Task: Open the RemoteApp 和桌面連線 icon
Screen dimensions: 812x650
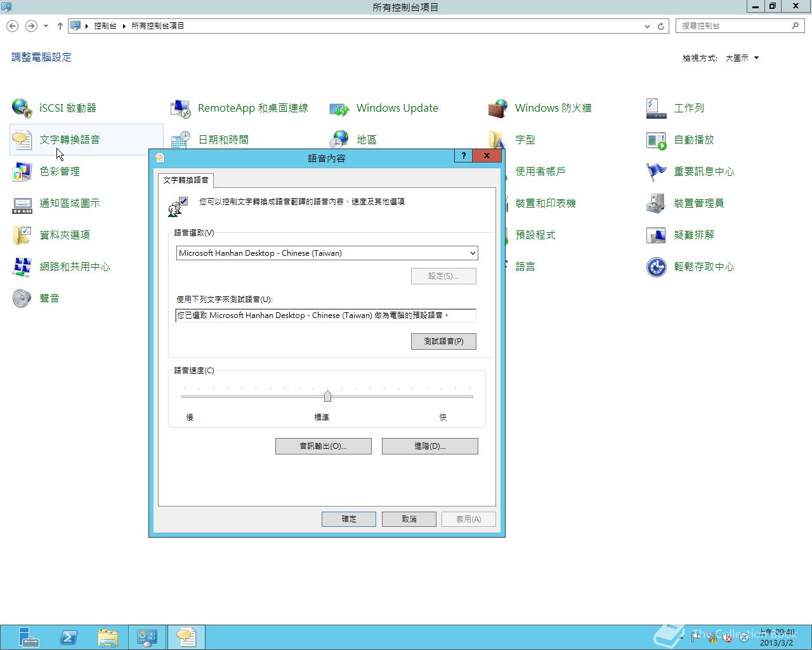Action: coord(181,108)
